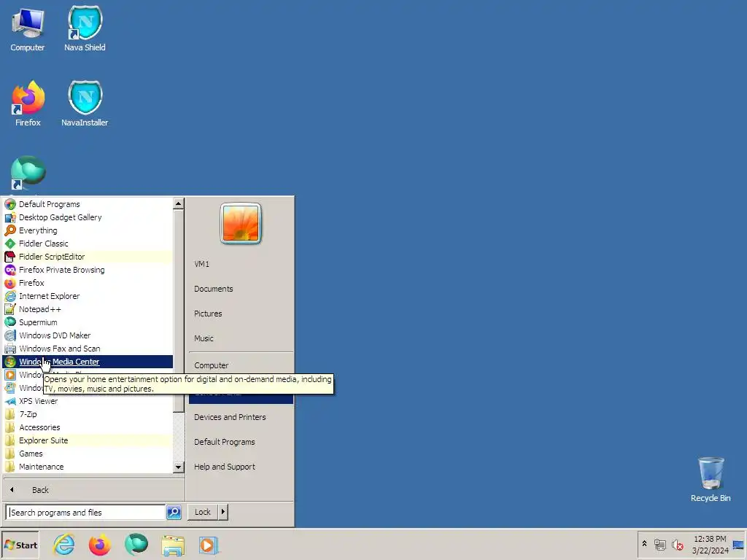Expand the Accessories folder

coord(88,427)
